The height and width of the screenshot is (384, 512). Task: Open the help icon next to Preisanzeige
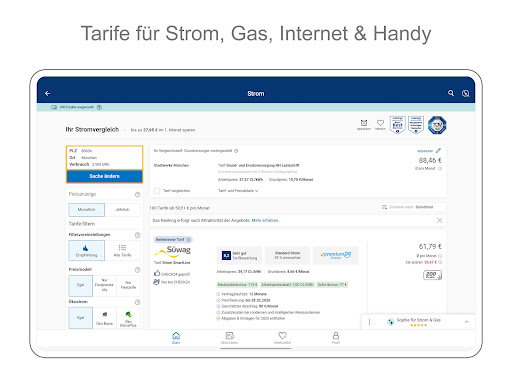point(137,194)
